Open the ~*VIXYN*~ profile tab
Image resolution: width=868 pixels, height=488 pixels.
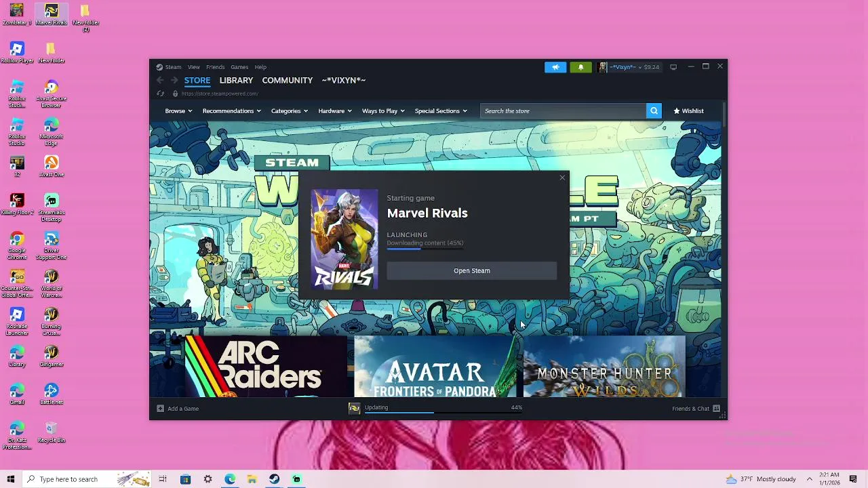[344, 80]
